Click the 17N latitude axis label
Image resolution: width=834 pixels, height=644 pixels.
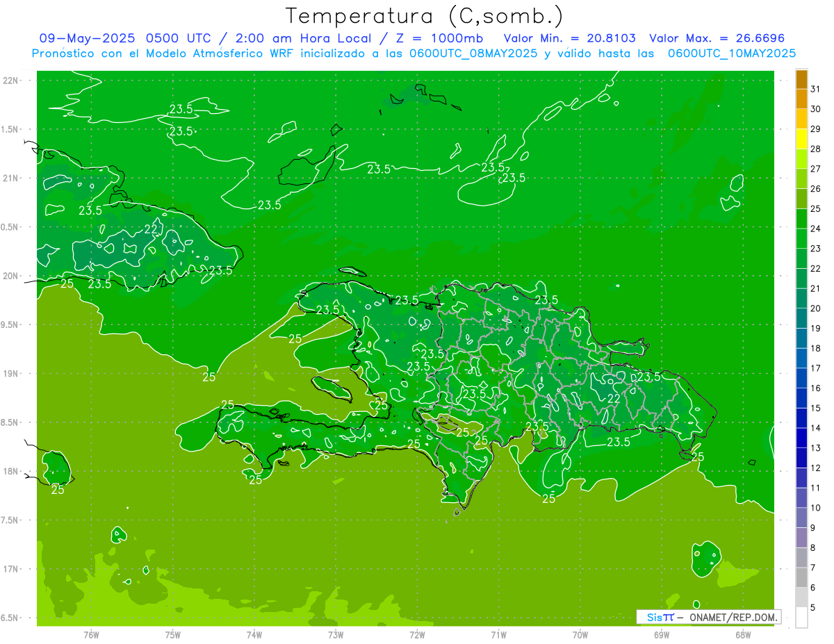11,569
